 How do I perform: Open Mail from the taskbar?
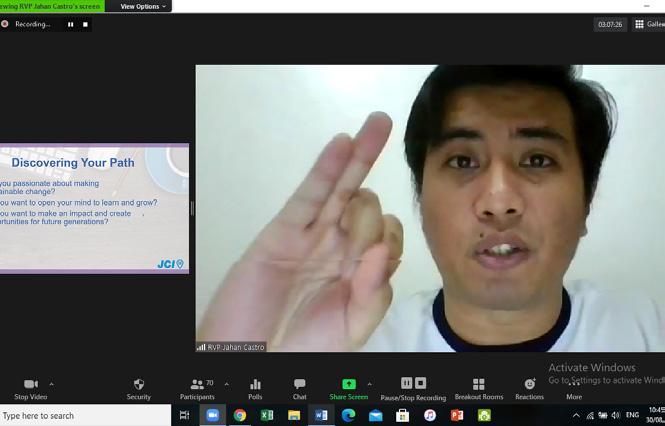click(x=375, y=415)
